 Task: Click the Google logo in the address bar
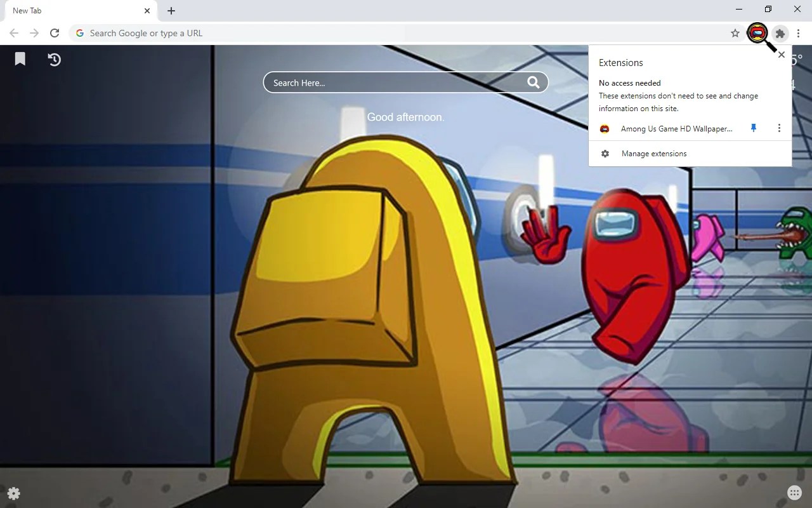pos(79,33)
